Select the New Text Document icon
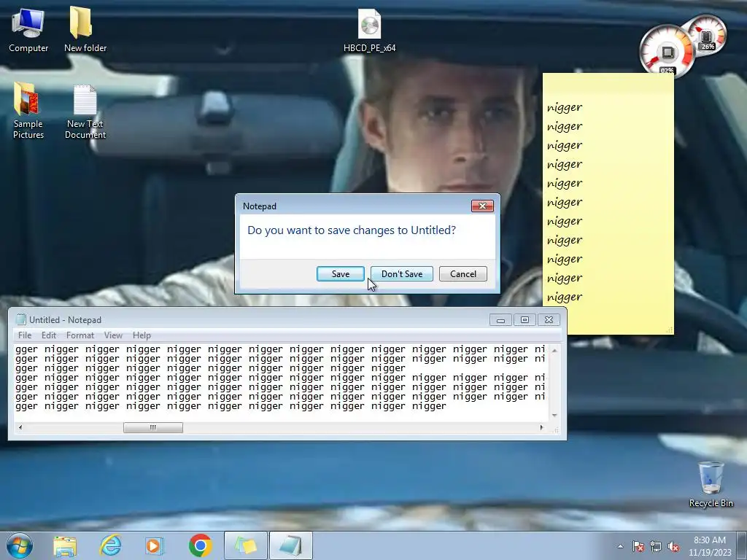 click(x=85, y=112)
